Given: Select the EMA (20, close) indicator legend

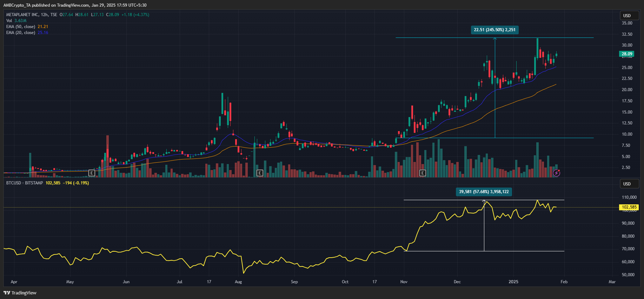Looking at the screenshot, I should click(x=27, y=33).
